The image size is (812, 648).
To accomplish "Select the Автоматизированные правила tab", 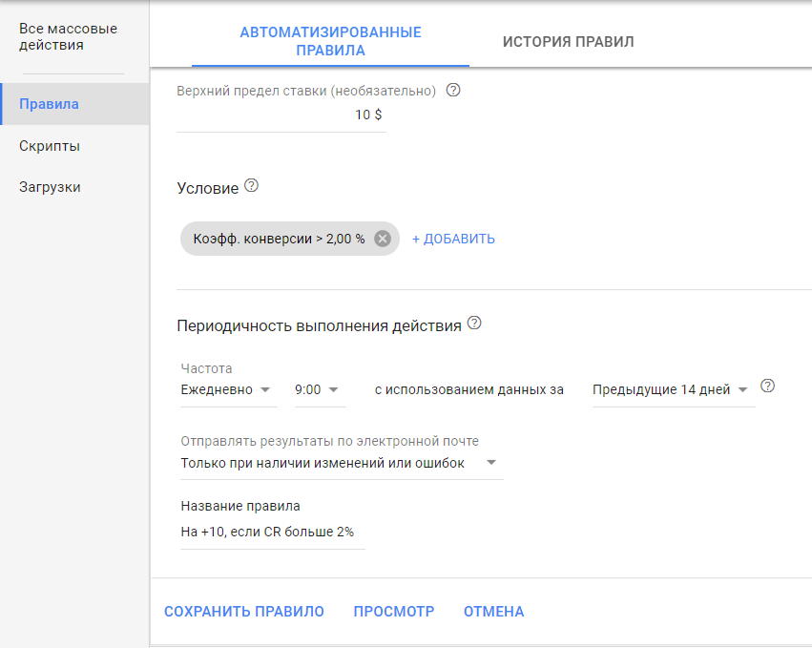I will tap(330, 41).
